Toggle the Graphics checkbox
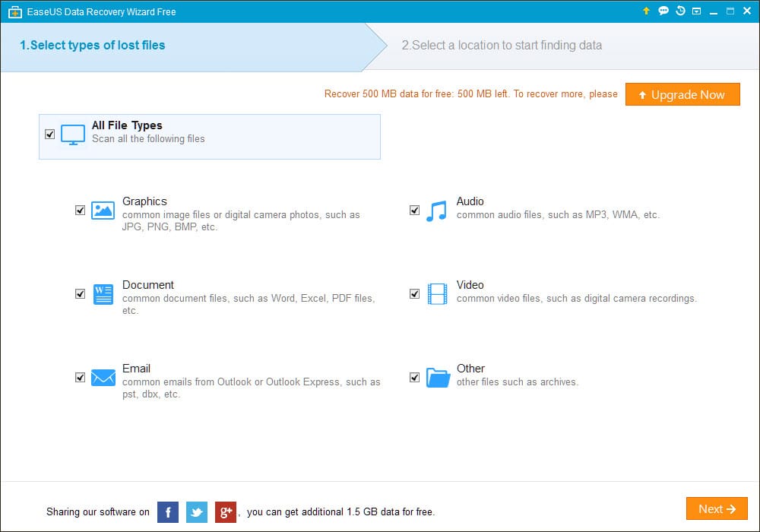The height and width of the screenshot is (532, 760). [80, 211]
